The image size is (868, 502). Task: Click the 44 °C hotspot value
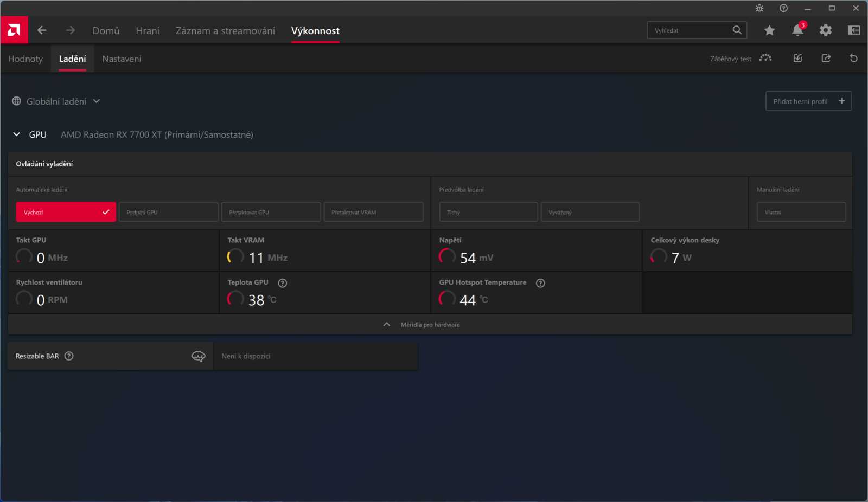[474, 300]
